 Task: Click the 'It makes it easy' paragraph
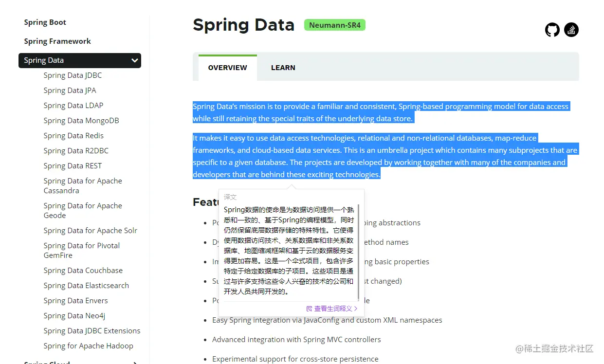[x=385, y=156]
